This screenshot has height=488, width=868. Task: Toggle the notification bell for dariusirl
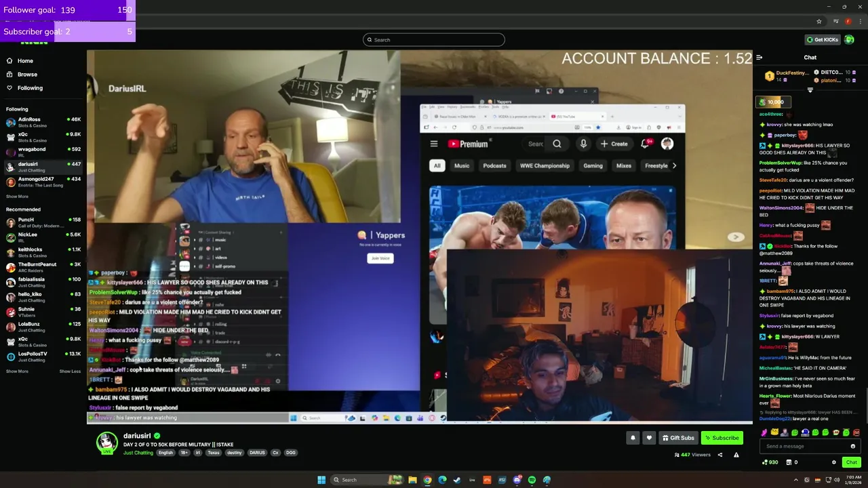click(x=633, y=438)
